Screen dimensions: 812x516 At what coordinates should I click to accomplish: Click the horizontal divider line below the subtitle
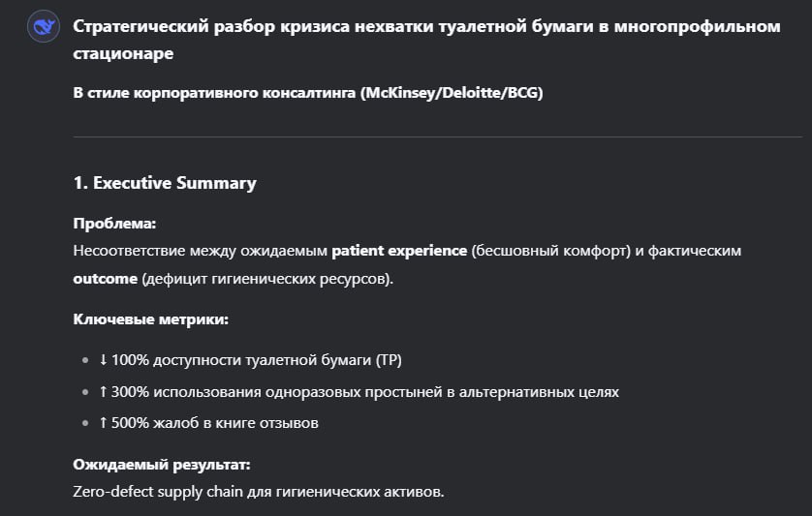[x=438, y=137]
